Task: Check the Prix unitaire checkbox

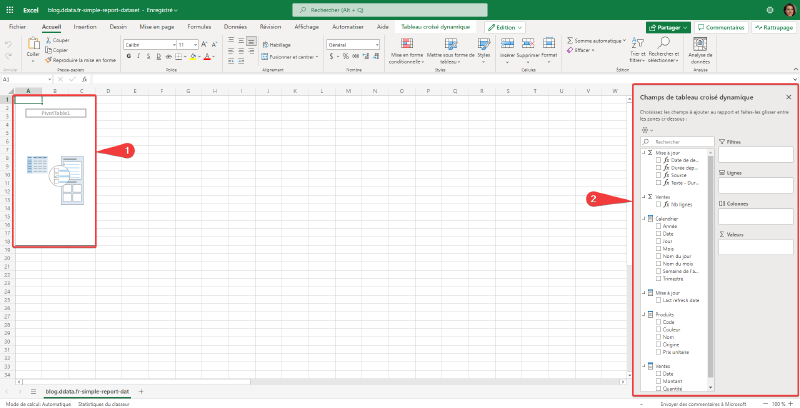Action: tap(659, 352)
